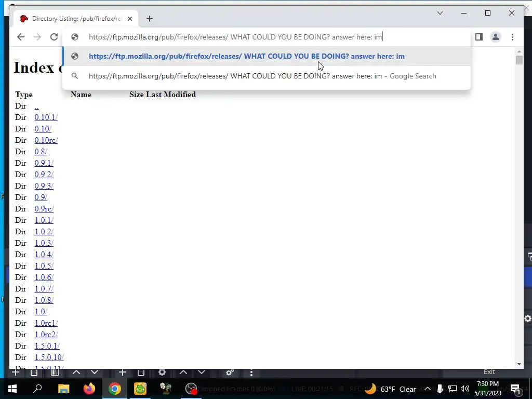Viewport: 532px width, 399px height.
Task: Open the 1.0rc2/ directory link
Action: tap(46, 335)
